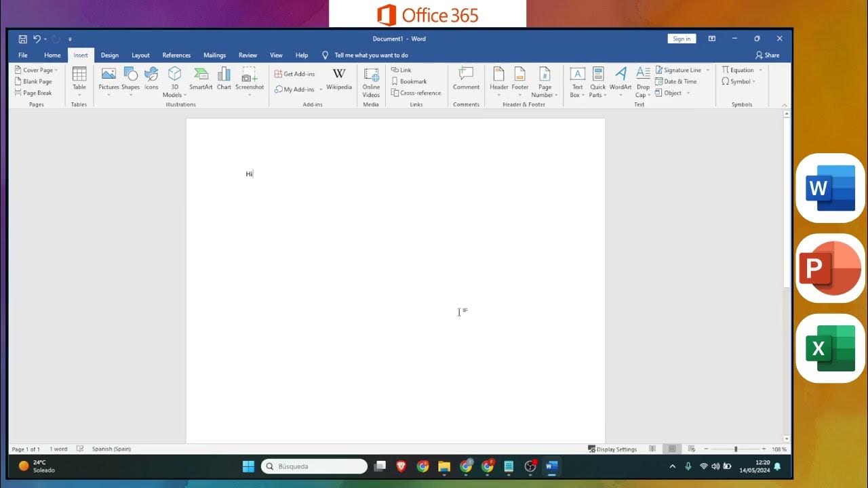Click Get Add-ins

(294, 74)
